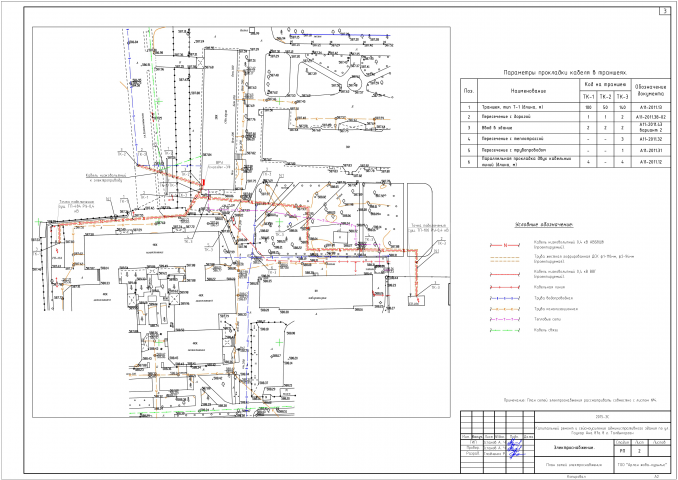
Task: Select legend label 'Труба канализационная'
Action: [x=556, y=309]
